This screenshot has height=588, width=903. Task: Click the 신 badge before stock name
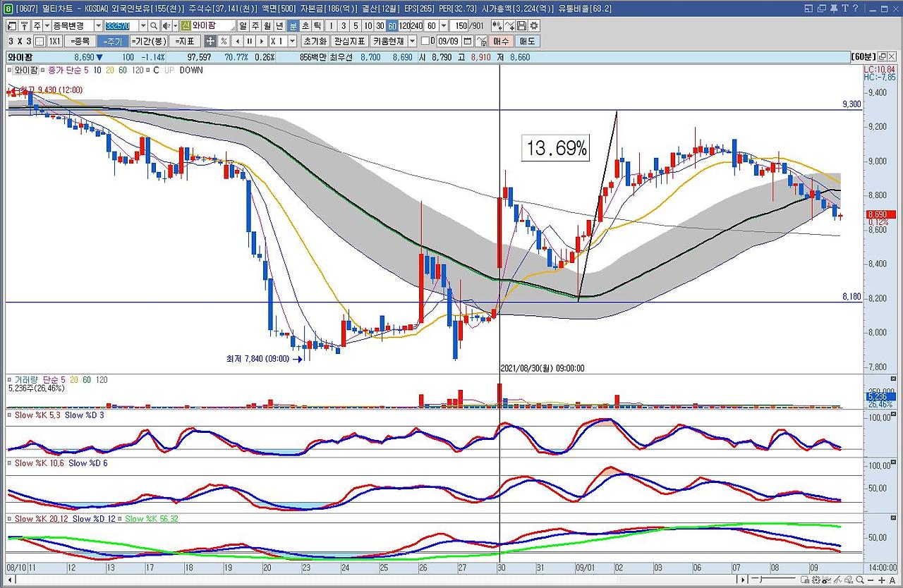pos(186,26)
